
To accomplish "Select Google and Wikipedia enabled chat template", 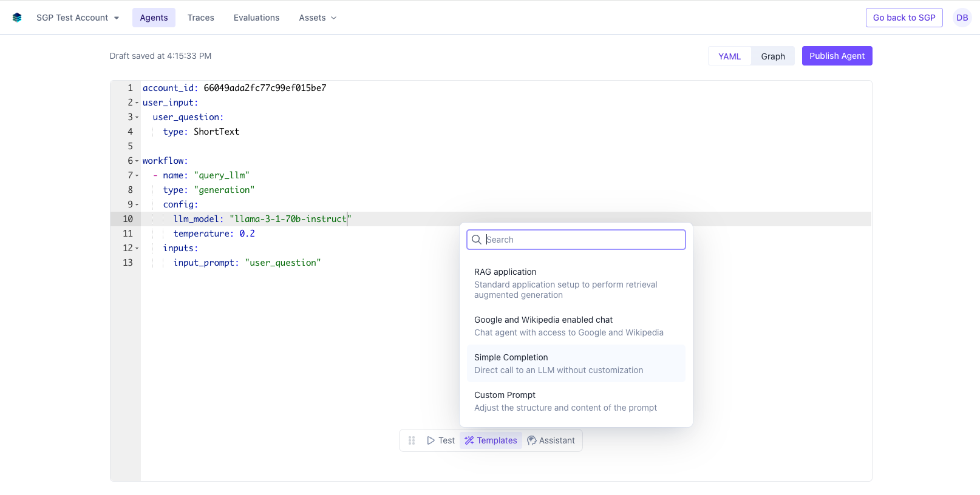I will [576, 326].
